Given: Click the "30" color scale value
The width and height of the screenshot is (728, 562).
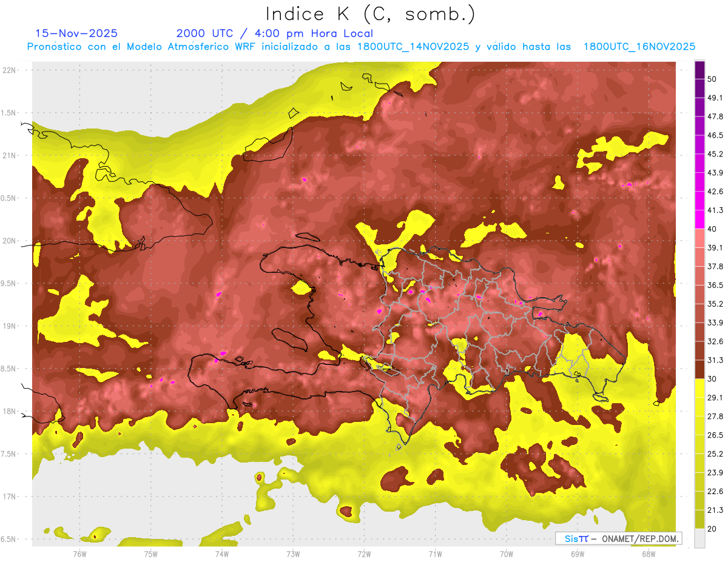Looking at the screenshot, I should tap(712, 379).
